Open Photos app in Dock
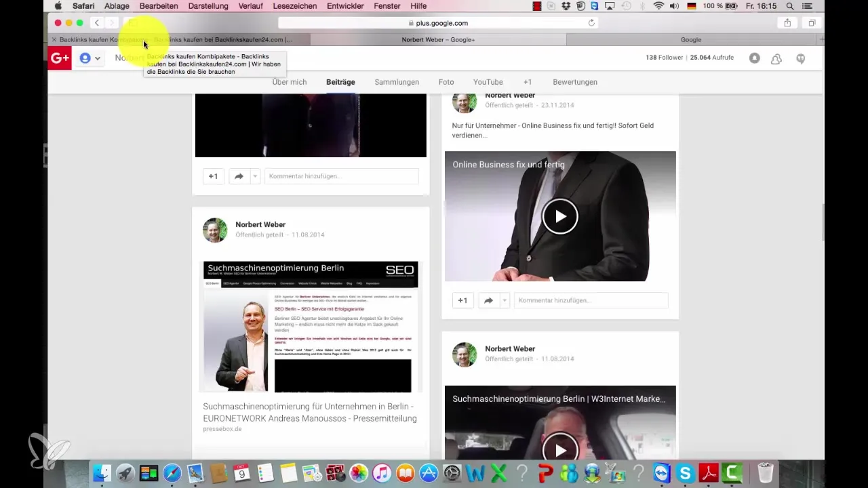Screen dimensions: 868x488 tap(359, 472)
